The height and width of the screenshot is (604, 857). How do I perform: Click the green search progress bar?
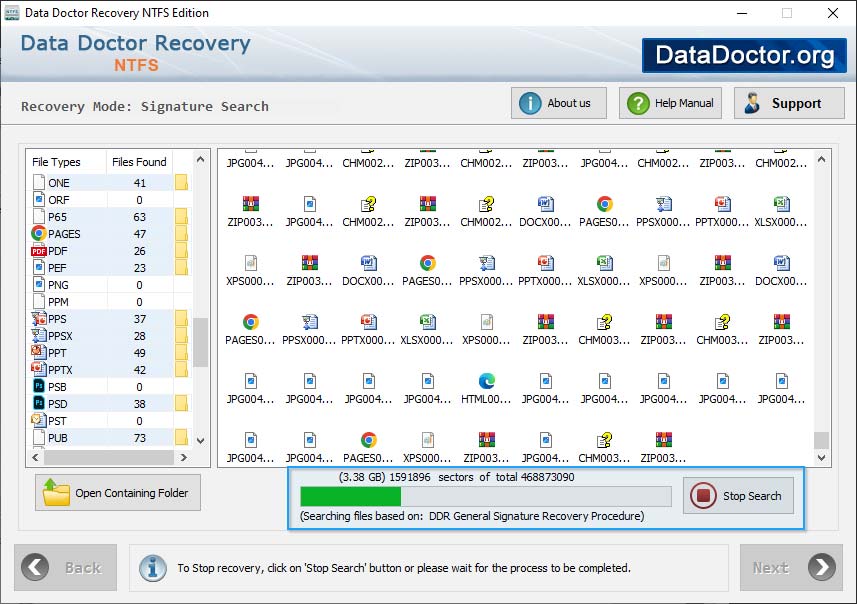351,496
